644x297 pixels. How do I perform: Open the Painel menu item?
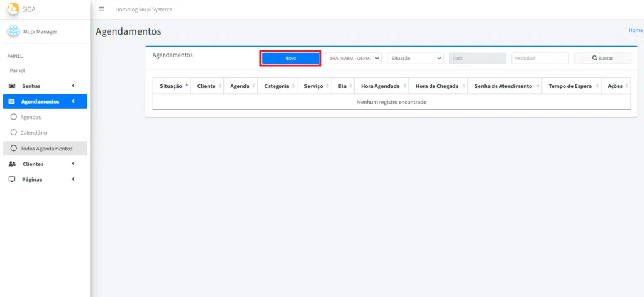point(17,70)
